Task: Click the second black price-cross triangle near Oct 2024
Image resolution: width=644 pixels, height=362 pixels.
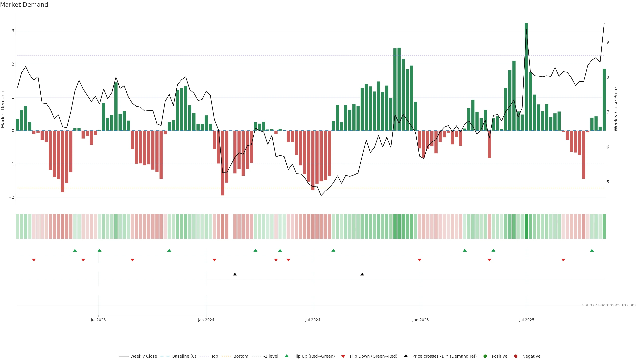Action: point(362,274)
